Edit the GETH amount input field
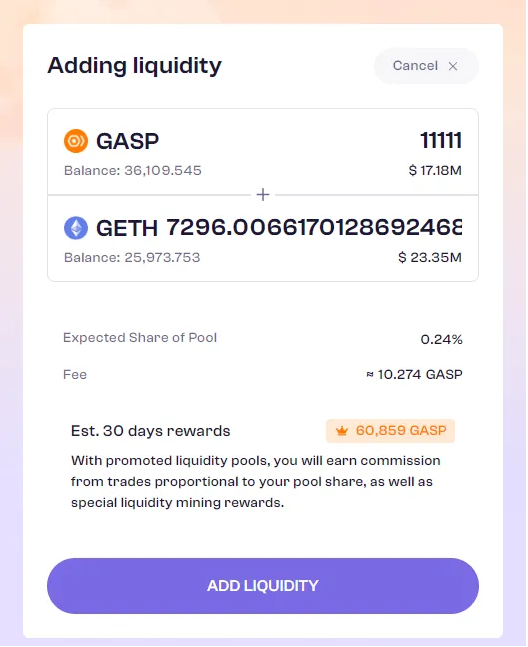528x647 pixels. tap(314, 227)
